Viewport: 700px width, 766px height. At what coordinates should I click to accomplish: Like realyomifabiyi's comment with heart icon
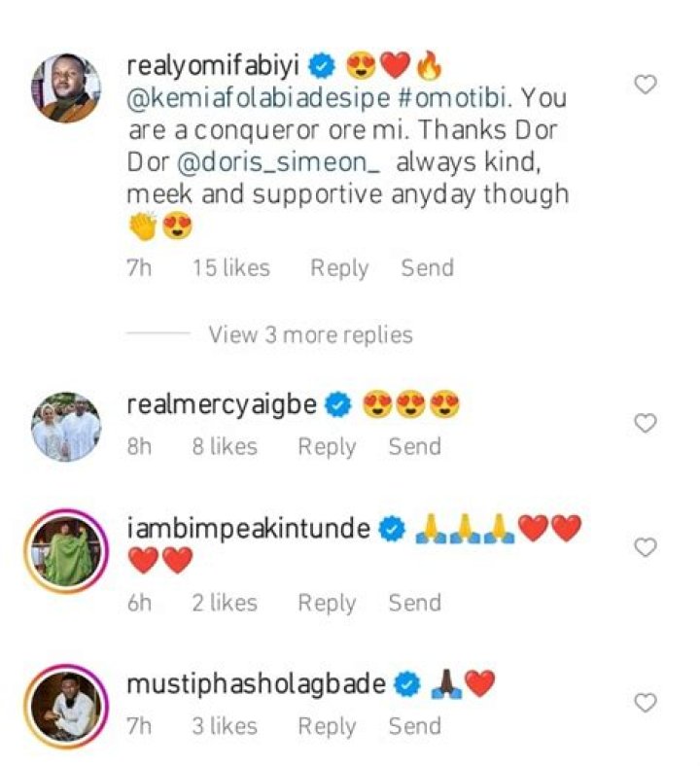tap(645, 86)
